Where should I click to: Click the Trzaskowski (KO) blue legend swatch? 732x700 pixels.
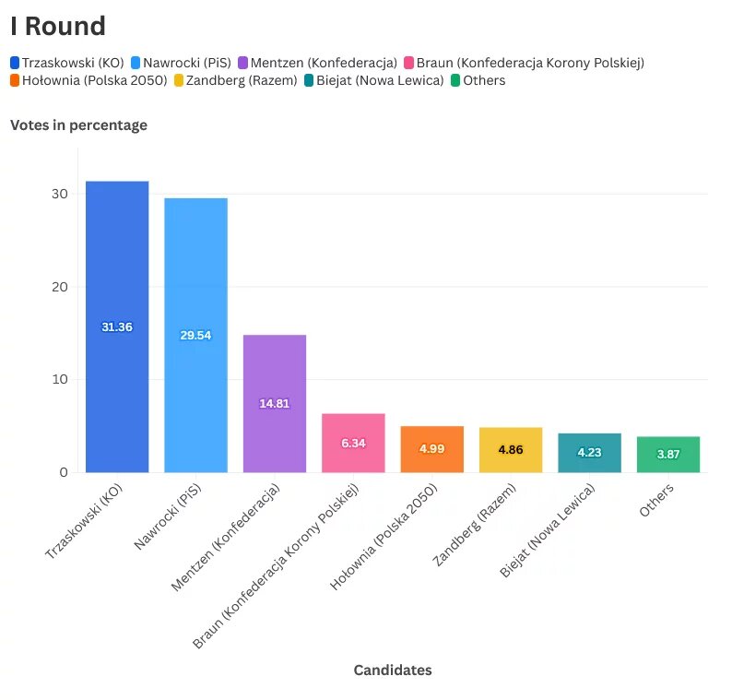coord(15,63)
